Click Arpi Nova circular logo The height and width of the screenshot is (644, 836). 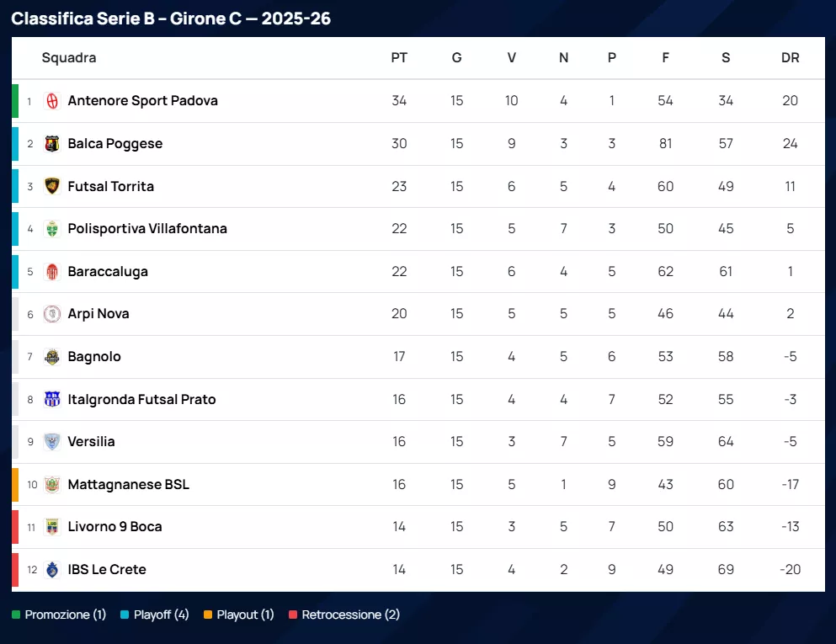[x=52, y=314]
